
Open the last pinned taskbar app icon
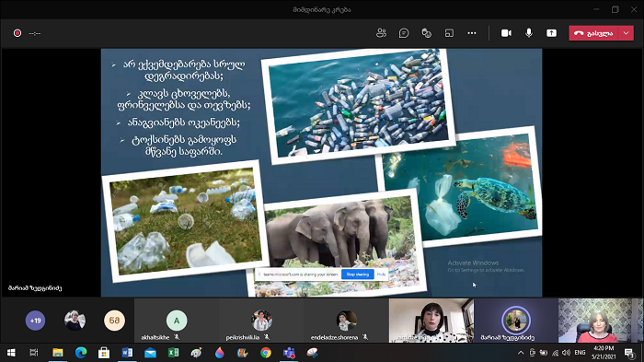coord(312,353)
